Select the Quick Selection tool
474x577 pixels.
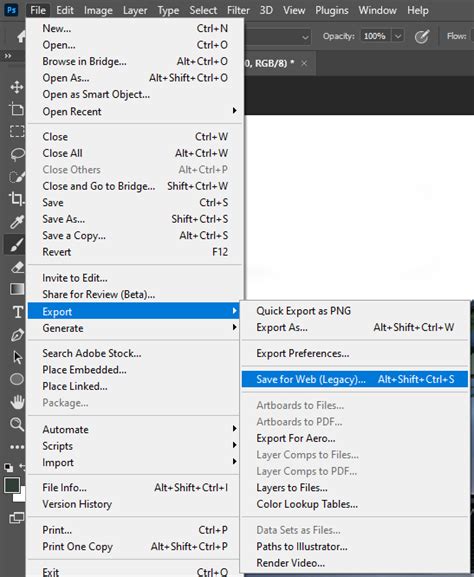click(17, 177)
